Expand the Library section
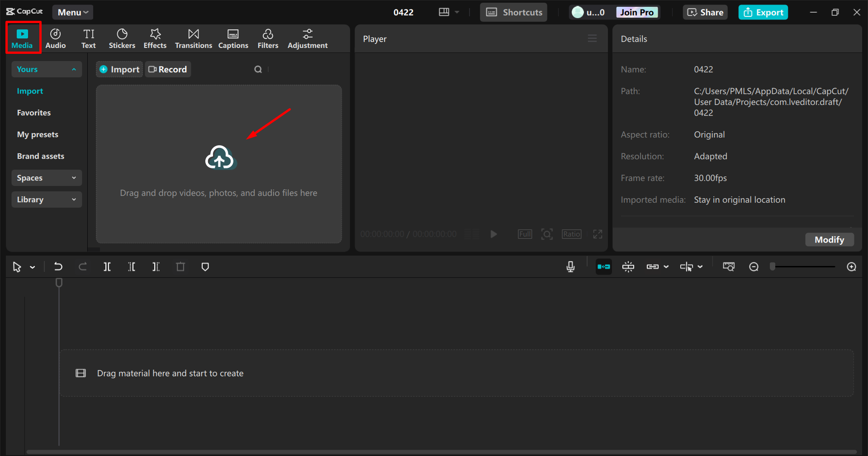Screen dimensions: 868x456 tap(47, 199)
